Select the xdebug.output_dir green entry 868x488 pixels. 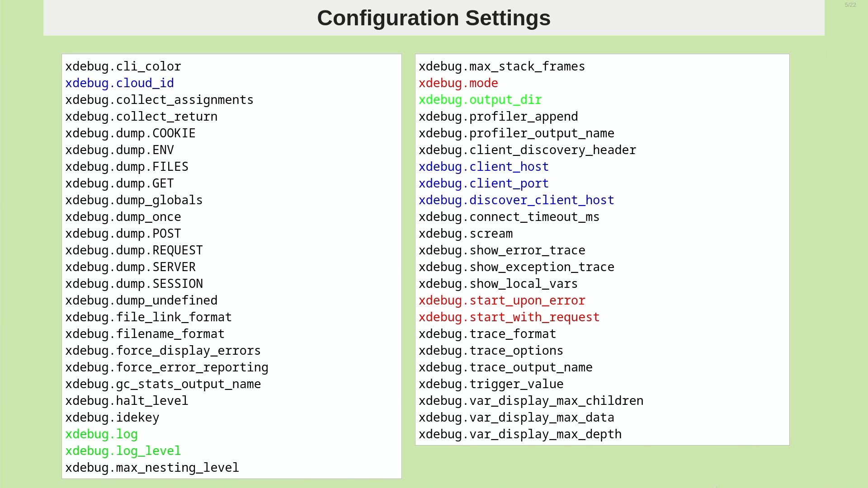tap(480, 100)
